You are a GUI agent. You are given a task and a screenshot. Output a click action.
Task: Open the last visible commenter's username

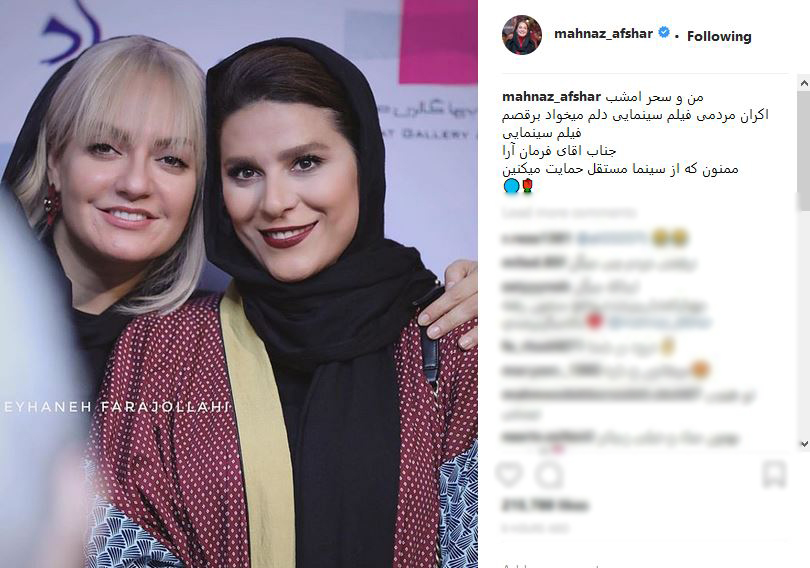point(547,437)
